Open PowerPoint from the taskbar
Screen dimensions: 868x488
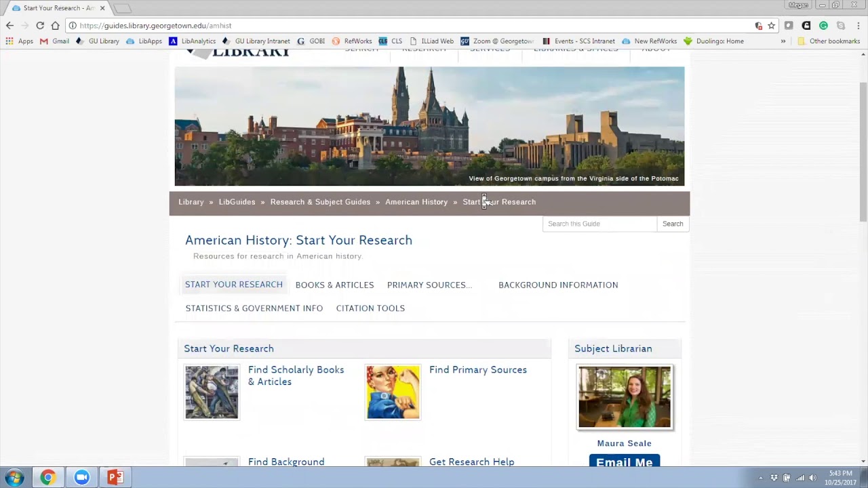coord(115,477)
